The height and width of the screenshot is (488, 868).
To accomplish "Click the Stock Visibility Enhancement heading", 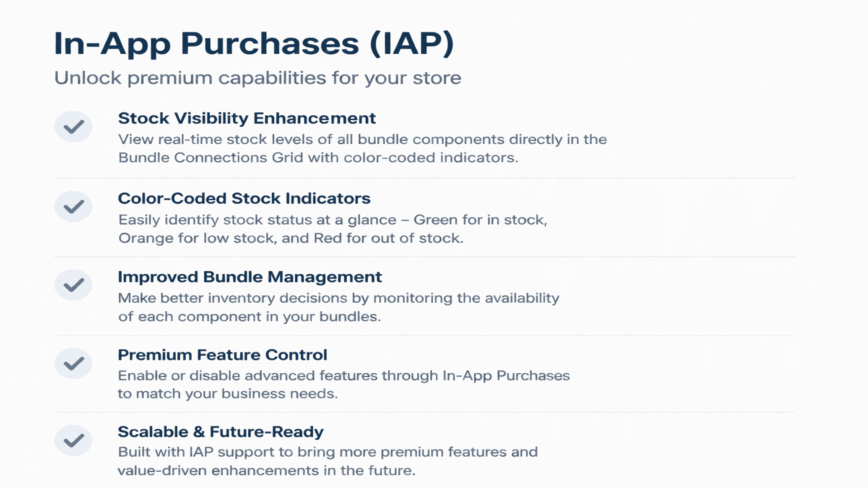I will (246, 118).
